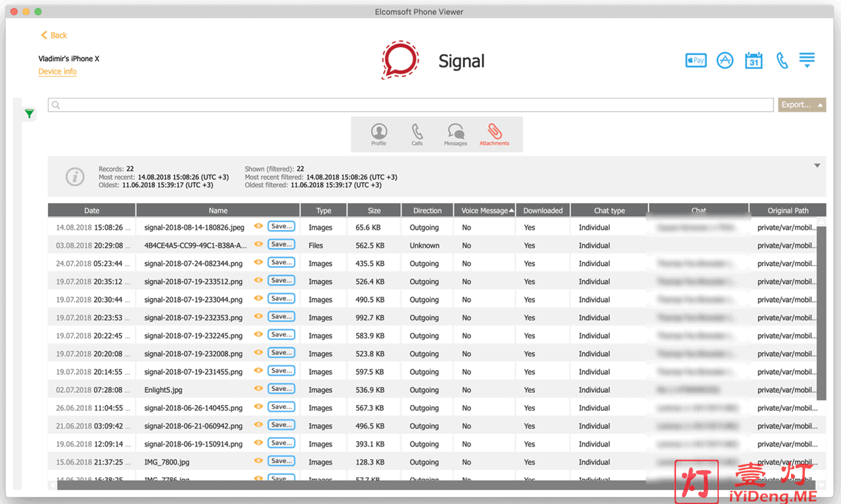Toggle the green filter funnel icon
This screenshot has width=841, height=504.
[x=29, y=114]
